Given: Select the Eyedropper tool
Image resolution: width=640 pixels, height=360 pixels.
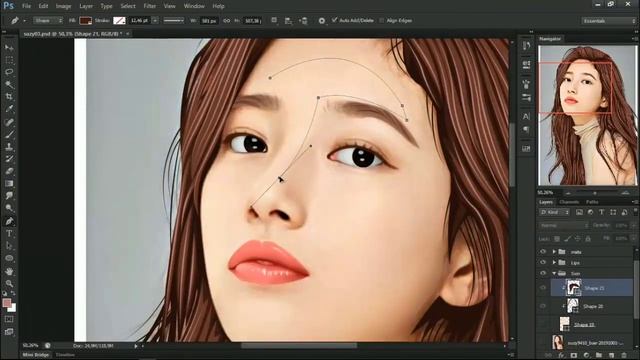Looking at the screenshot, I should click(9, 109).
